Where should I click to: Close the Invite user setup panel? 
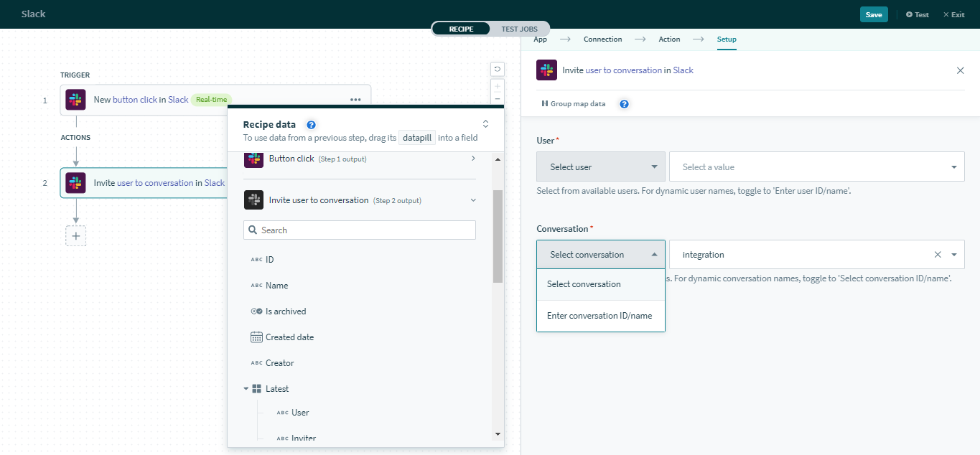(960, 70)
